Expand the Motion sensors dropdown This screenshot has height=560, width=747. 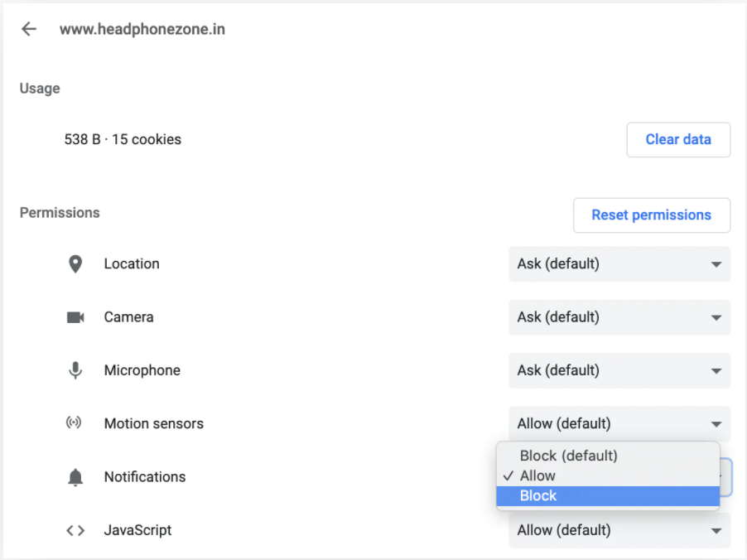(x=619, y=423)
